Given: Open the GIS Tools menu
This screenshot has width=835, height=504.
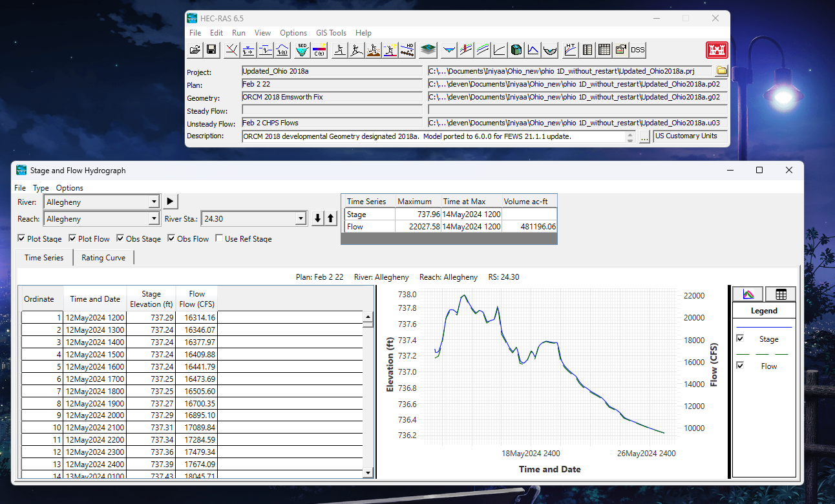Looking at the screenshot, I should tap(331, 33).
